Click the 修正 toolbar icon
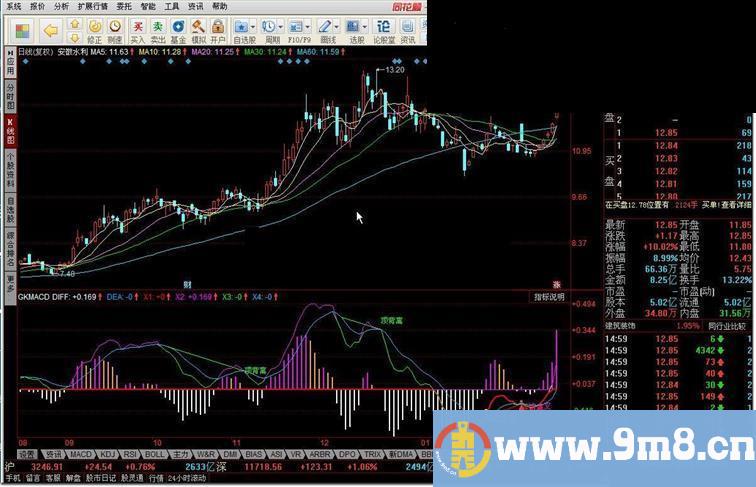Image resolution: width=756 pixels, height=487 pixels. click(x=95, y=29)
